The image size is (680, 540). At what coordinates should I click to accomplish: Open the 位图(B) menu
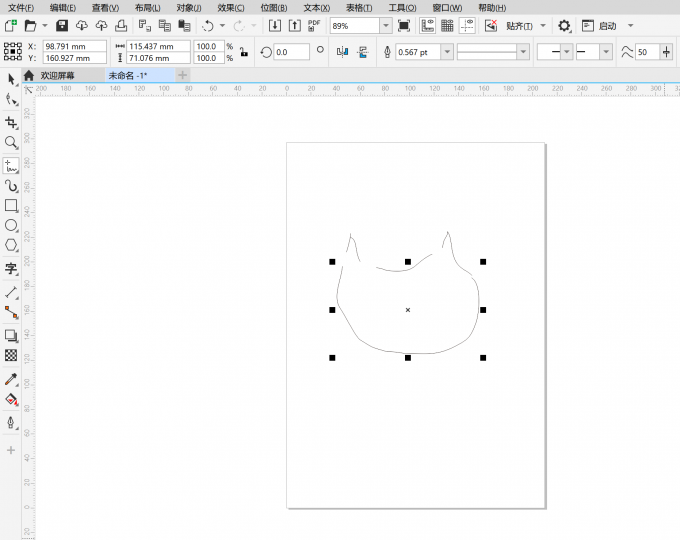pyautogui.click(x=274, y=8)
